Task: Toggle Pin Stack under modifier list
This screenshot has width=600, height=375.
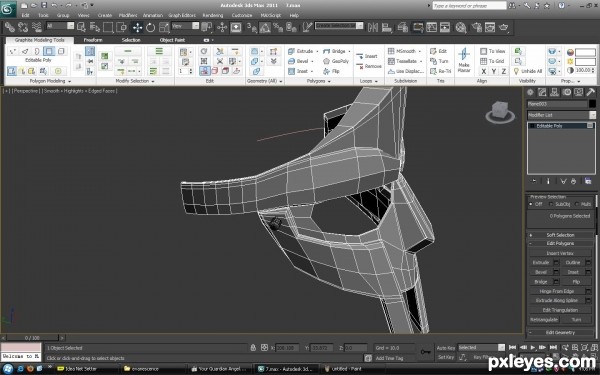Action: 534,181
